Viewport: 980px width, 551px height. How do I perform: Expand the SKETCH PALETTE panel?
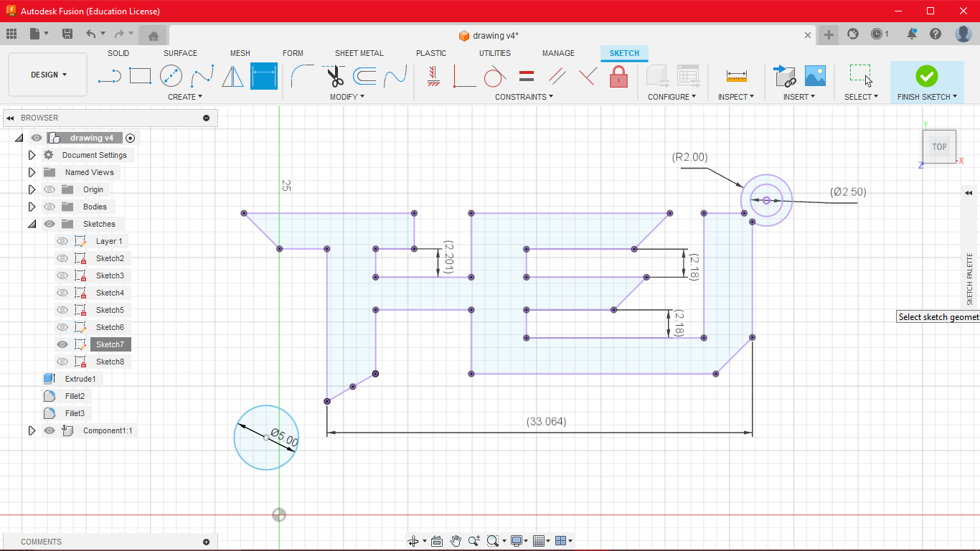(969, 193)
